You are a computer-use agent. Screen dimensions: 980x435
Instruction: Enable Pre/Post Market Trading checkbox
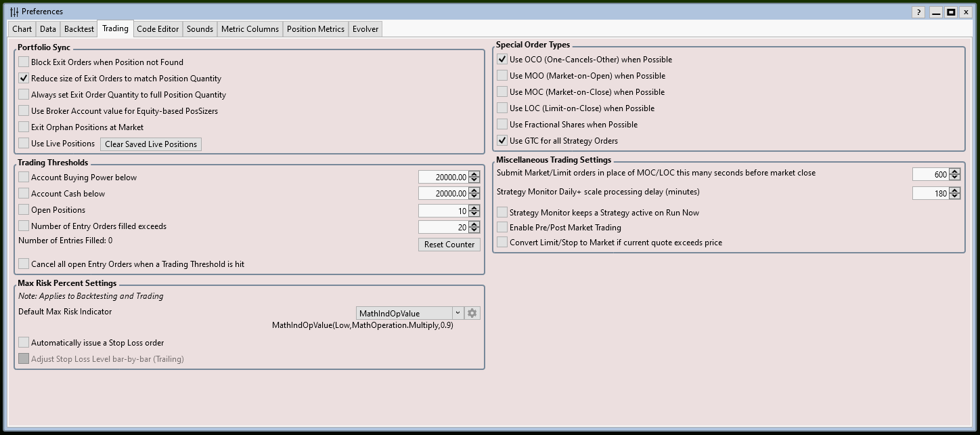(502, 227)
